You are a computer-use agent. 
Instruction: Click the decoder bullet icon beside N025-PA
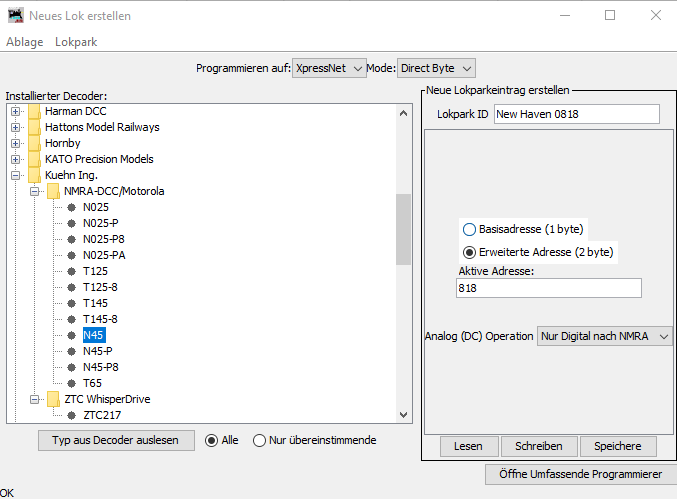72,255
